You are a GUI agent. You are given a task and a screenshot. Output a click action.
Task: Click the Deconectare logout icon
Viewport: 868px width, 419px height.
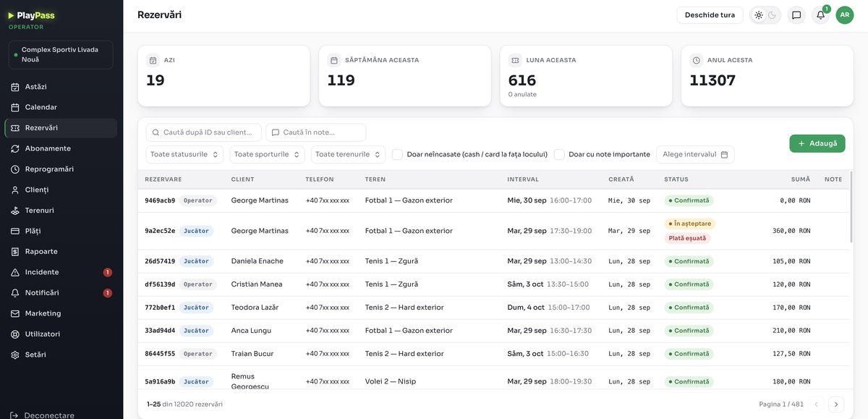tap(15, 415)
